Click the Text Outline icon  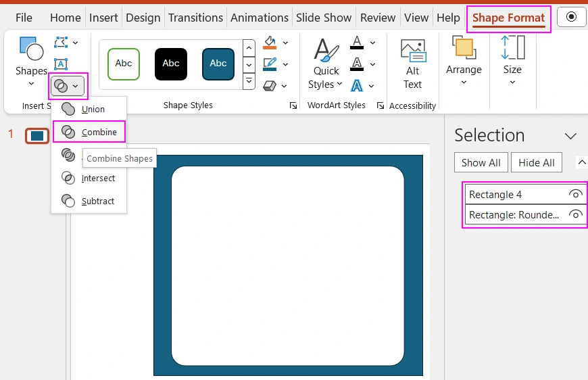357,64
